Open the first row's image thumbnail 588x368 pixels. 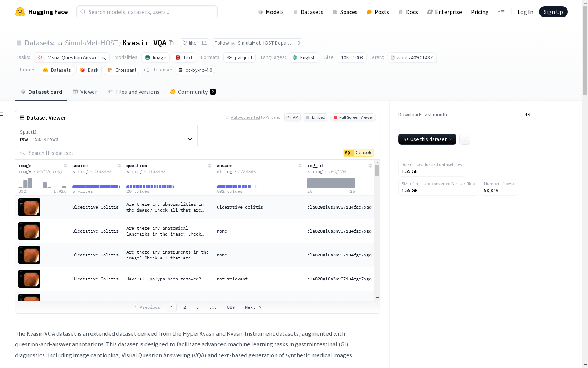click(x=29, y=207)
